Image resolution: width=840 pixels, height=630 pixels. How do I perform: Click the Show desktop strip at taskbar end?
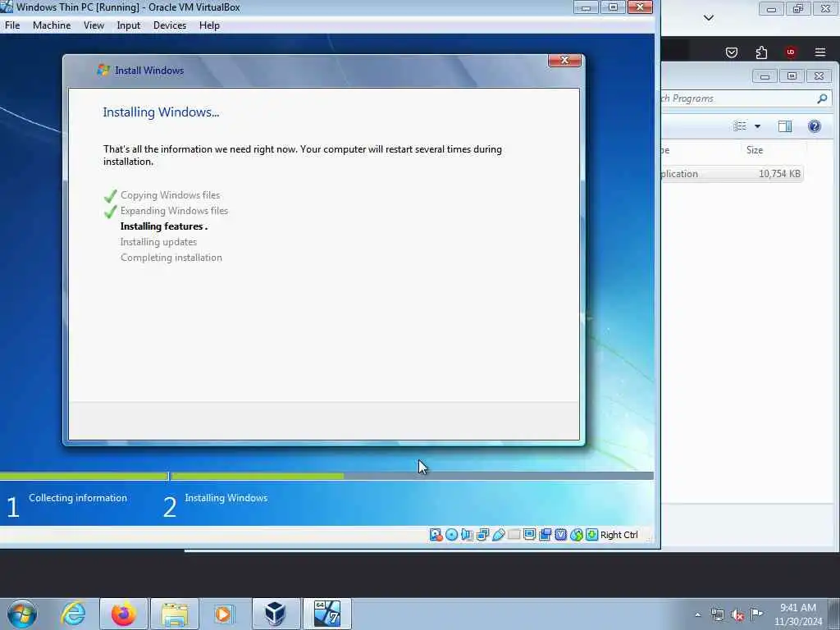click(833, 614)
